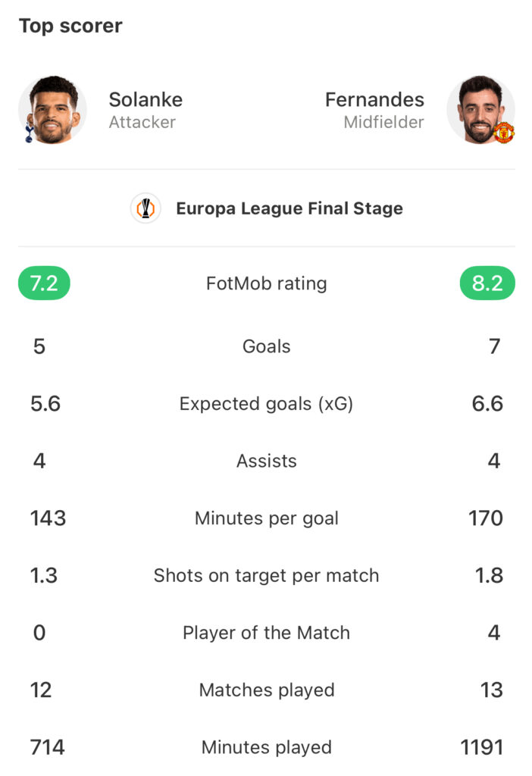Click the Player of the Match label
Screen dimensions: 532x776
pyautogui.click(x=266, y=633)
